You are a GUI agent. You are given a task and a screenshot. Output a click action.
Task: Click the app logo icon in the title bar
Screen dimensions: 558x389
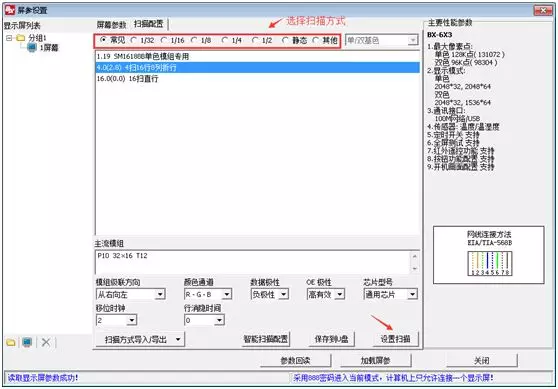[x=10, y=10]
